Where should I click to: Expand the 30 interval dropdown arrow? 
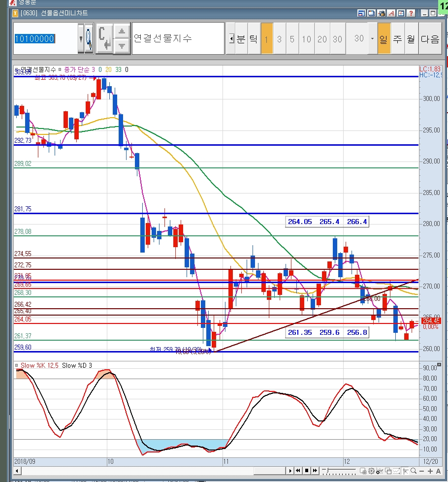pyautogui.click(x=372, y=38)
